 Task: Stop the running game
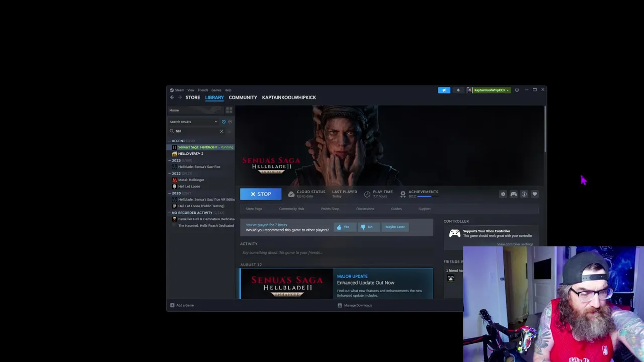coord(261,194)
